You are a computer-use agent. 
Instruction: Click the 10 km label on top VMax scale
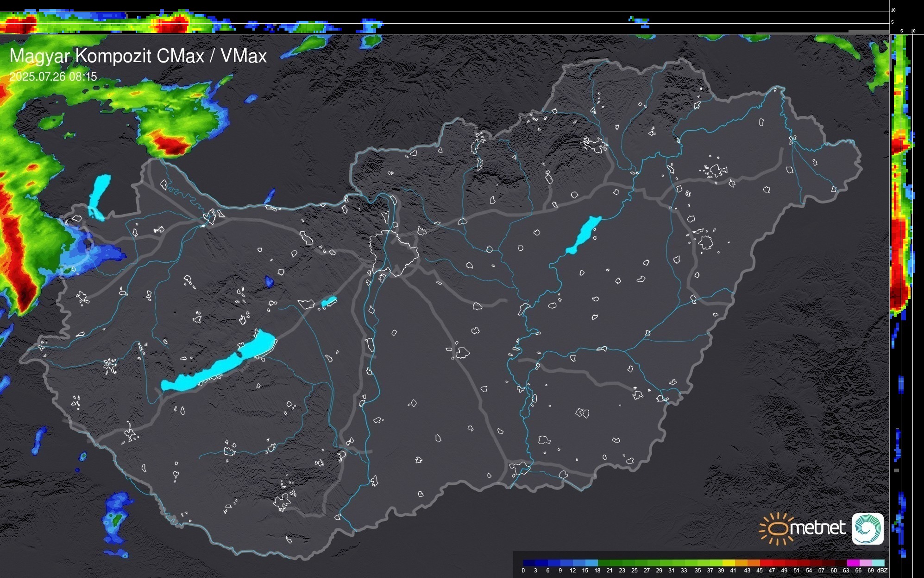pos(893,10)
